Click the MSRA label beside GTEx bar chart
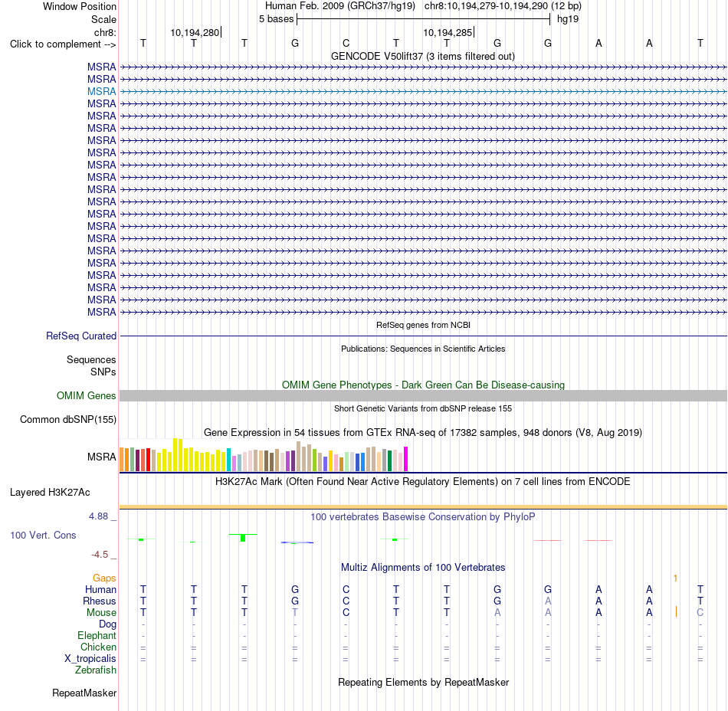728x711 pixels. pos(102,457)
